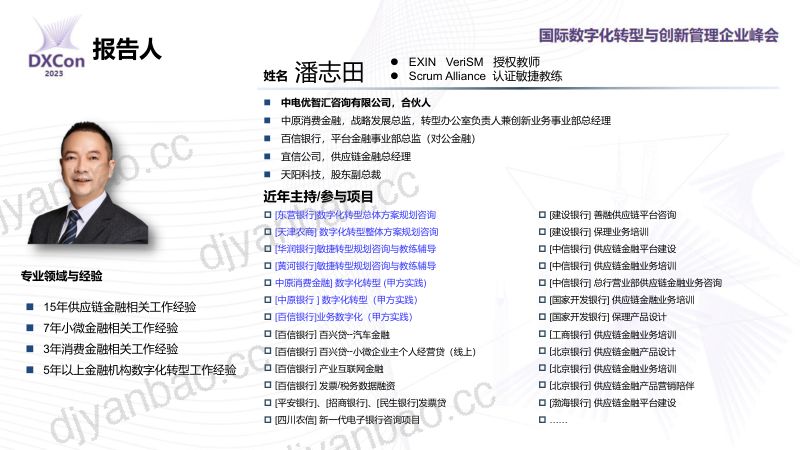Select the line EXIN VeriSM 授权教师

tap(474, 62)
